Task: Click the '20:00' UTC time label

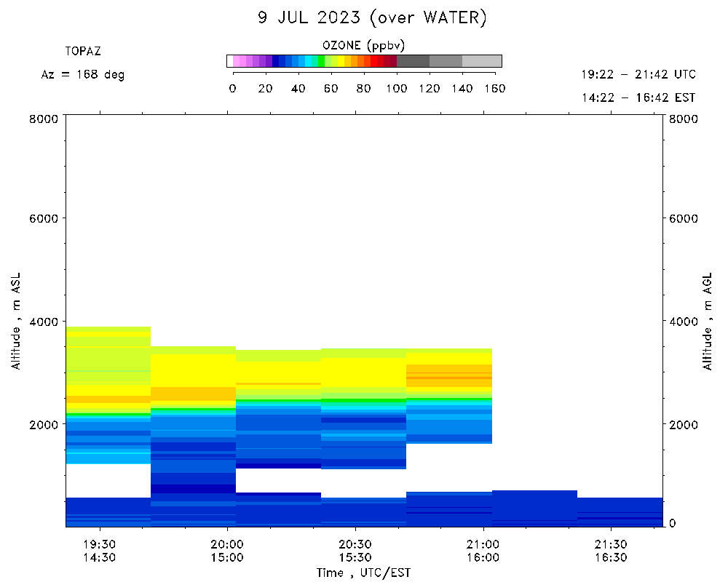Action: point(227,544)
